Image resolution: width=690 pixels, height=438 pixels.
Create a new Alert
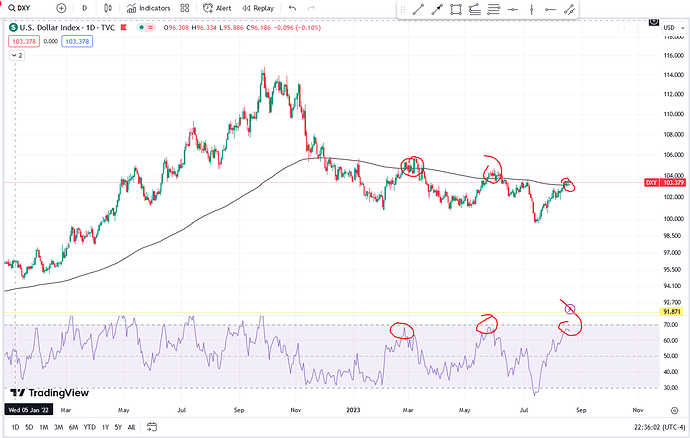pos(217,8)
